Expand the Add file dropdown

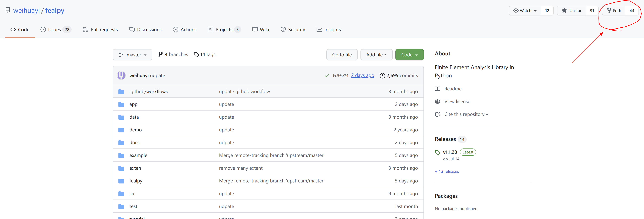(x=376, y=54)
